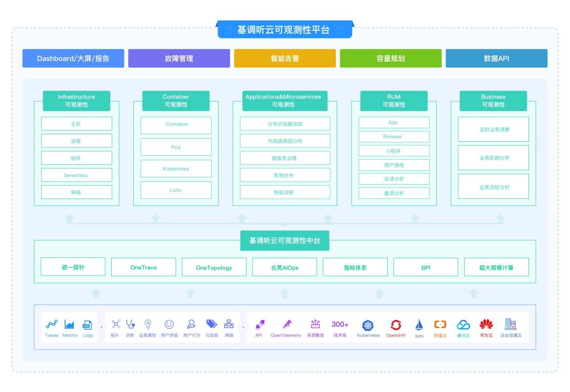This screenshot has height=392, width=570.
Task: Select the 元信息 tag icon
Action: click(x=212, y=324)
